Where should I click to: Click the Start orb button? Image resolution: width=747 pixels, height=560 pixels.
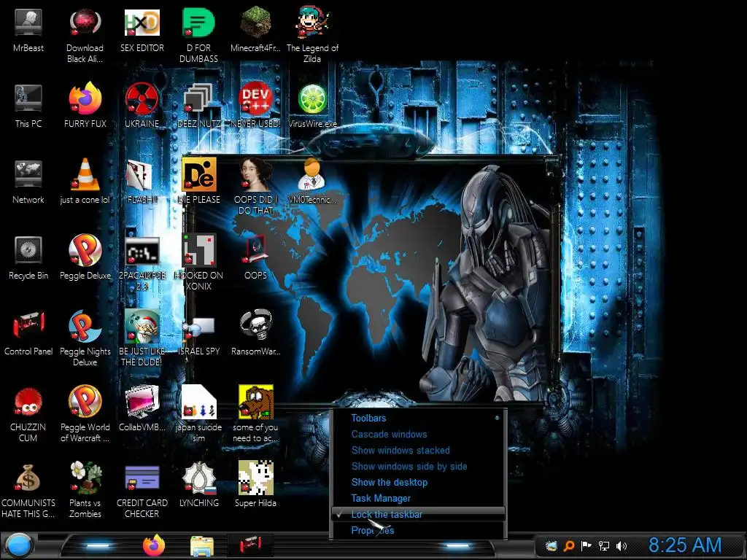(18, 545)
